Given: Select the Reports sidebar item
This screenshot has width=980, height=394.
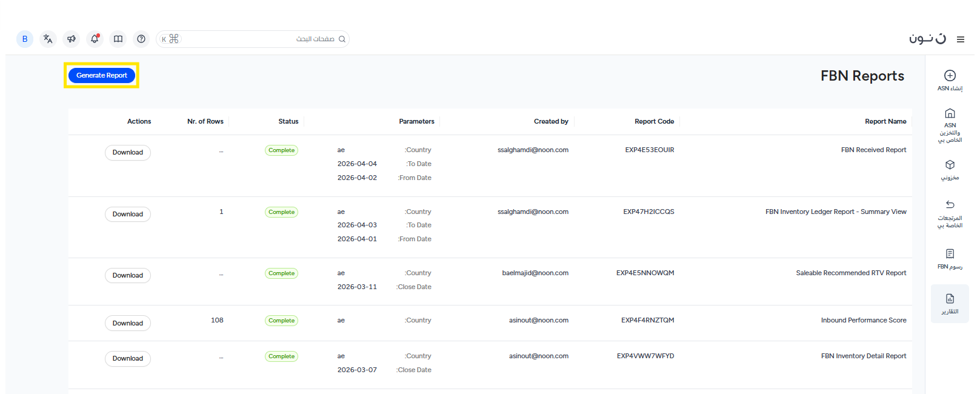Looking at the screenshot, I should click(x=950, y=304).
